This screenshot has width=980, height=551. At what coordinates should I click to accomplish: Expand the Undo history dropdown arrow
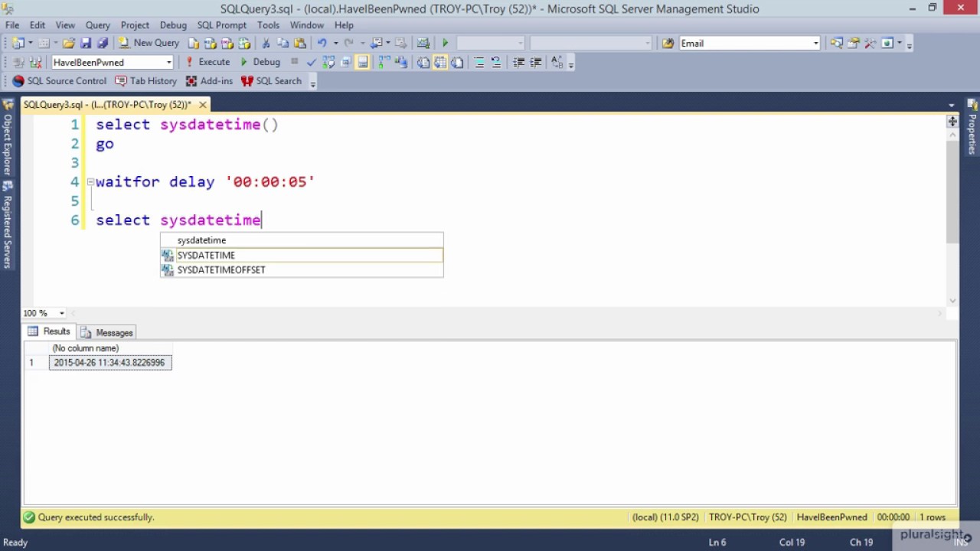335,44
